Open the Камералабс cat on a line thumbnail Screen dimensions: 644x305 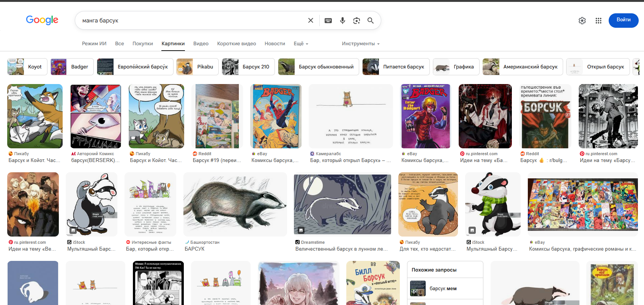351,116
